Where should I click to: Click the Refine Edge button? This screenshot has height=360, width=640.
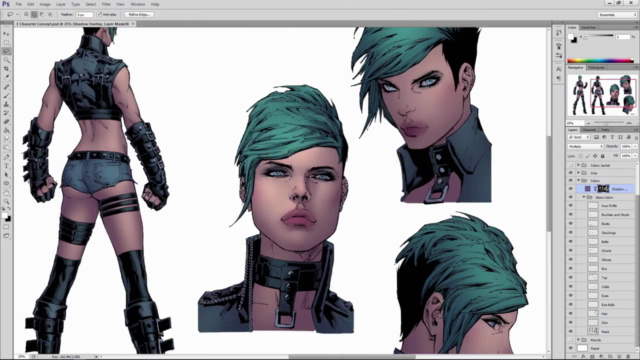pyautogui.click(x=139, y=14)
